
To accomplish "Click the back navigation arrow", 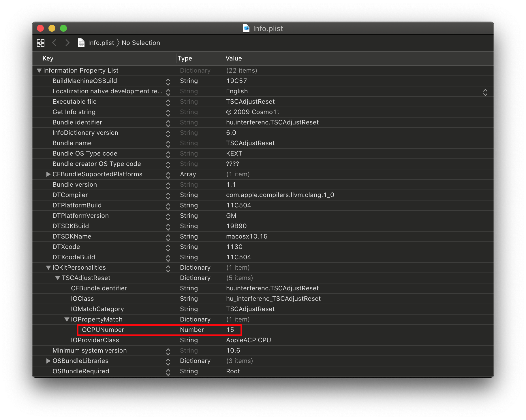I will pyautogui.click(x=54, y=43).
